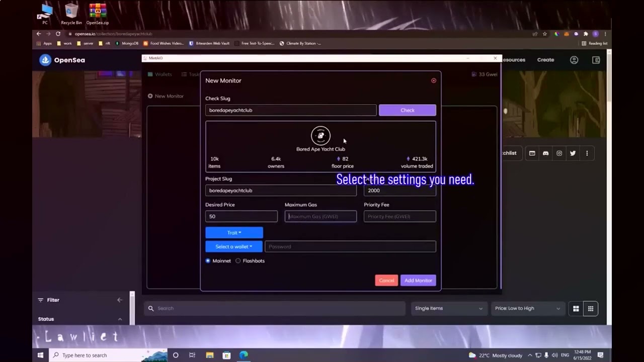Select the Flashbots radio option
The height and width of the screenshot is (362, 644).
coord(238,261)
